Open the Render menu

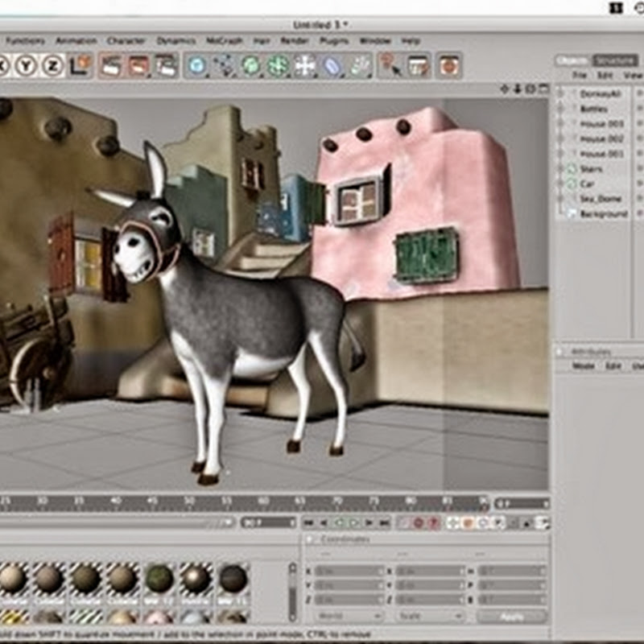click(294, 40)
